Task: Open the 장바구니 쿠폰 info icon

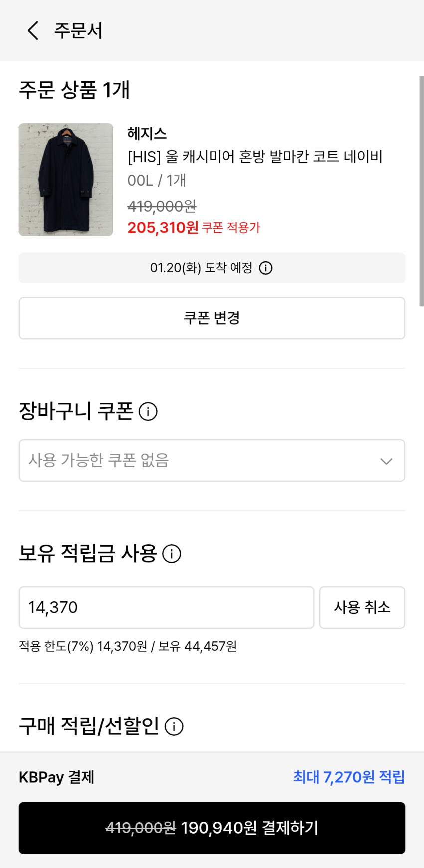Action: coord(148,412)
